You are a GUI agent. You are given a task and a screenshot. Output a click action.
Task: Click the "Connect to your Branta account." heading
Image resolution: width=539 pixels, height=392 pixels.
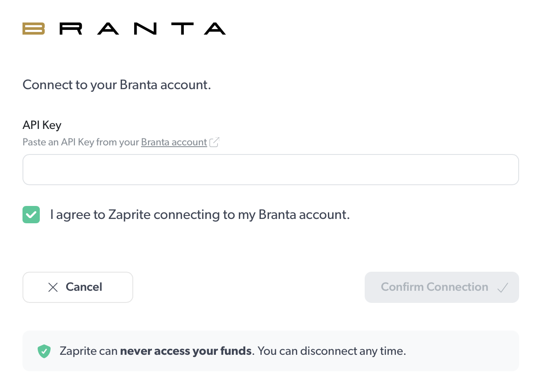click(x=117, y=85)
